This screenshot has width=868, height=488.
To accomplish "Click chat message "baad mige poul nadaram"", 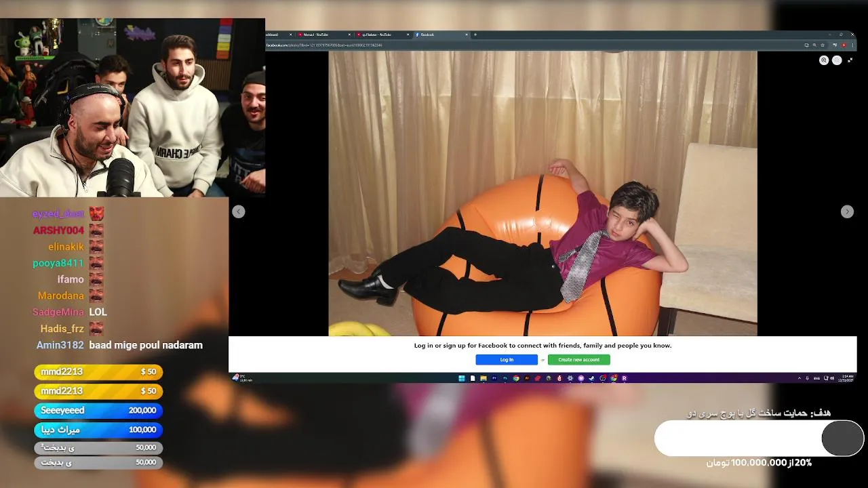I will click(146, 345).
